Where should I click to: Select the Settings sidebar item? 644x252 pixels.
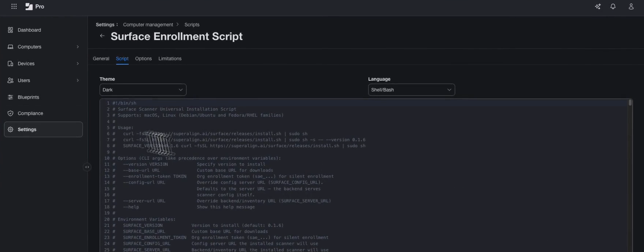coord(43,129)
